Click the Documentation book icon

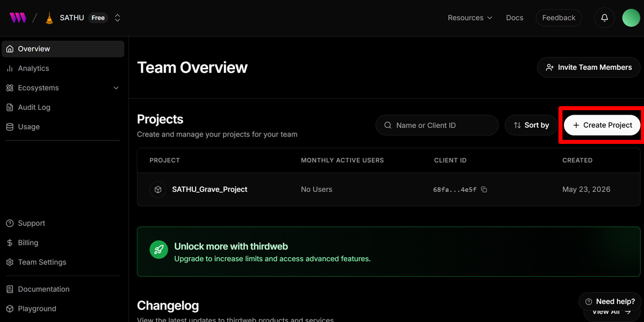10,289
